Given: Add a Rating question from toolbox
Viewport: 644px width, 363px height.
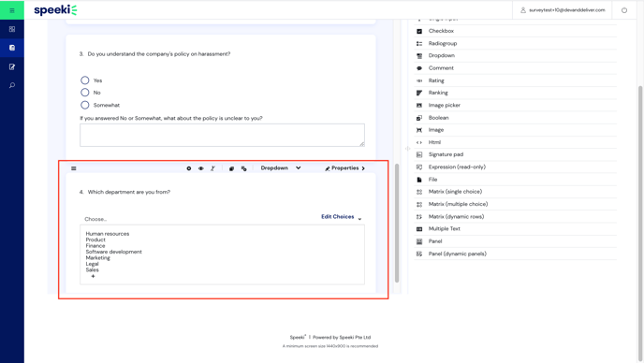Looking at the screenshot, I should 436,80.
